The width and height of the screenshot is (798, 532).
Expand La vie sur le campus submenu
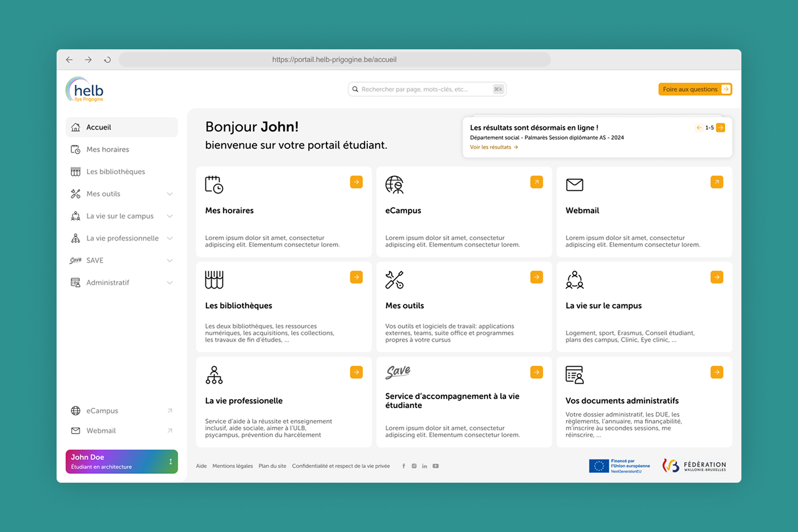click(x=170, y=216)
